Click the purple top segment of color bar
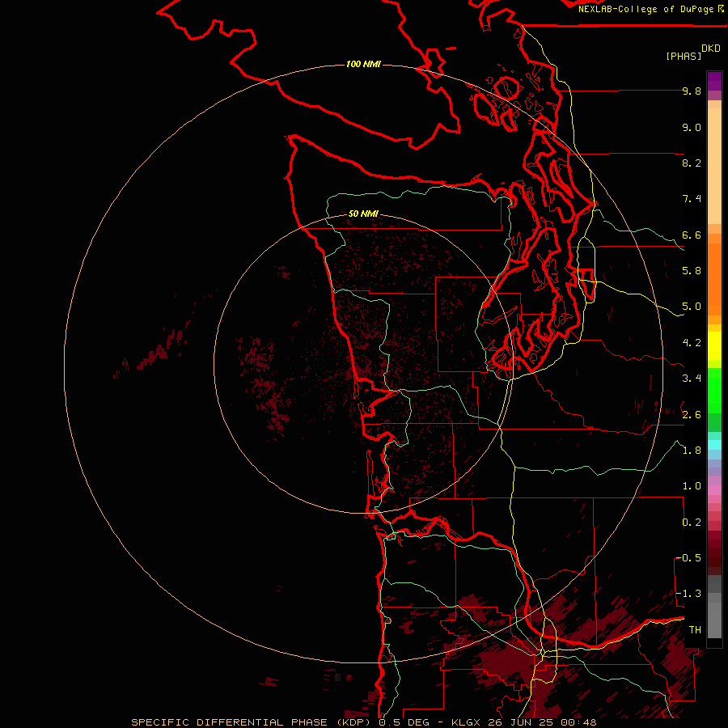728x728 pixels. pyautogui.click(x=714, y=81)
